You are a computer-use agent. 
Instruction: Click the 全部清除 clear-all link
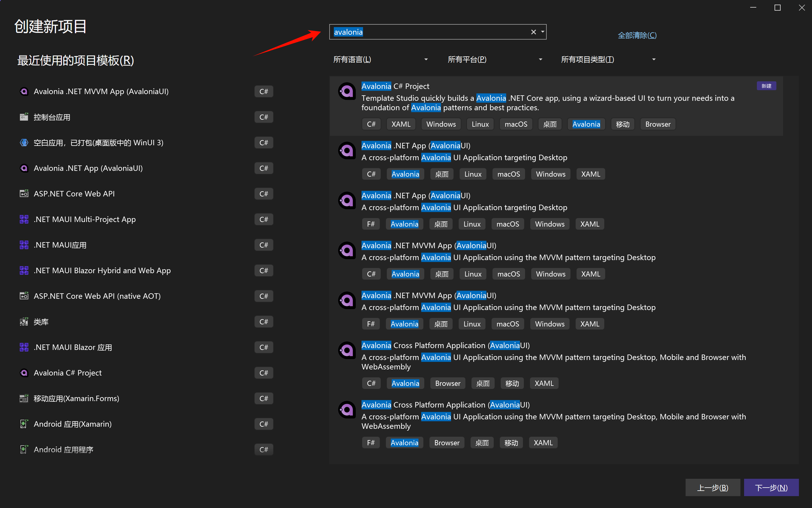click(x=637, y=35)
